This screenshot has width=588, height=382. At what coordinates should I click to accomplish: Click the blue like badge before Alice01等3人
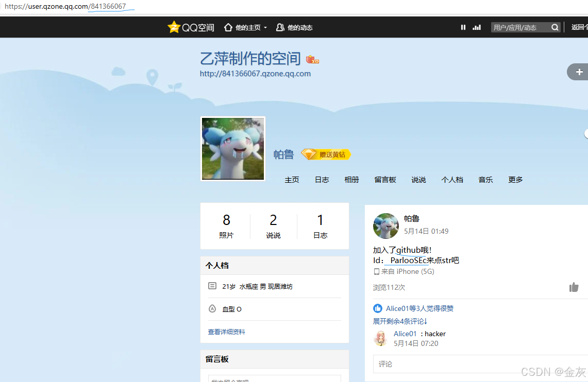[x=378, y=308]
